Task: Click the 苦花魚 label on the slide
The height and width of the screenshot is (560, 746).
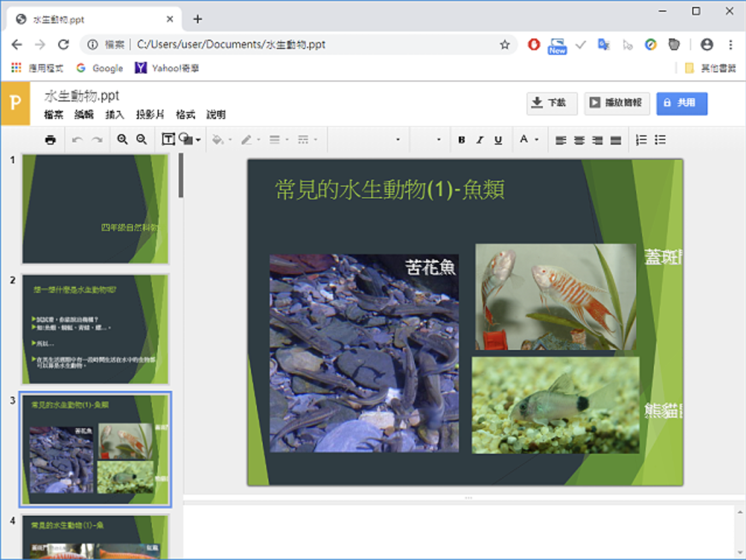Action: (431, 267)
